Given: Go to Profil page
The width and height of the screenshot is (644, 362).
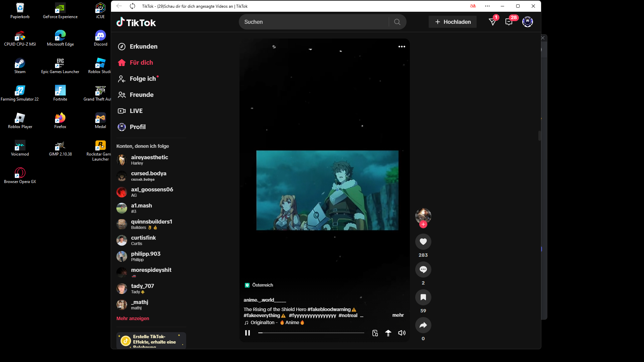Looking at the screenshot, I should pos(132,127).
